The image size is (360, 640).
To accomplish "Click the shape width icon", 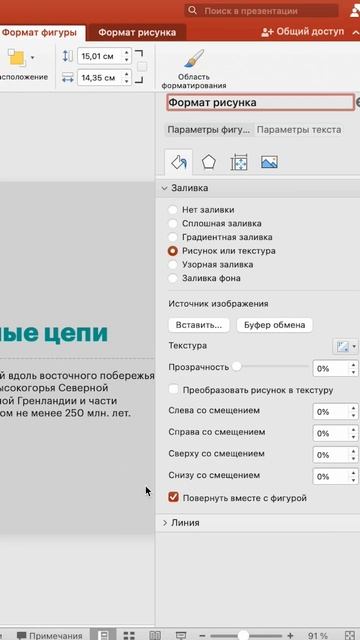I will pyautogui.click(x=68, y=78).
